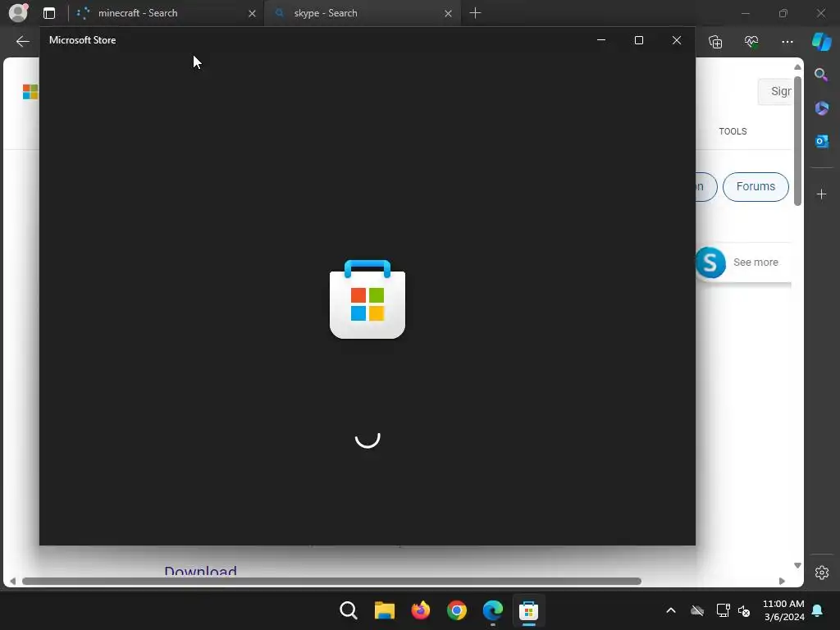Click Microsoft Store taskbar icon

click(x=528, y=610)
